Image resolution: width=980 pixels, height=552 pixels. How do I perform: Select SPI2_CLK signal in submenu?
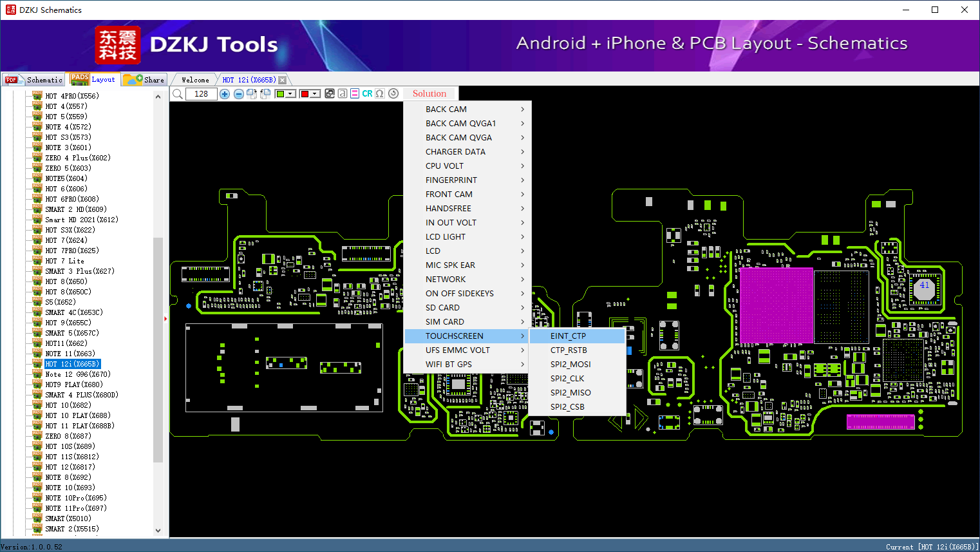[x=577, y=379]
